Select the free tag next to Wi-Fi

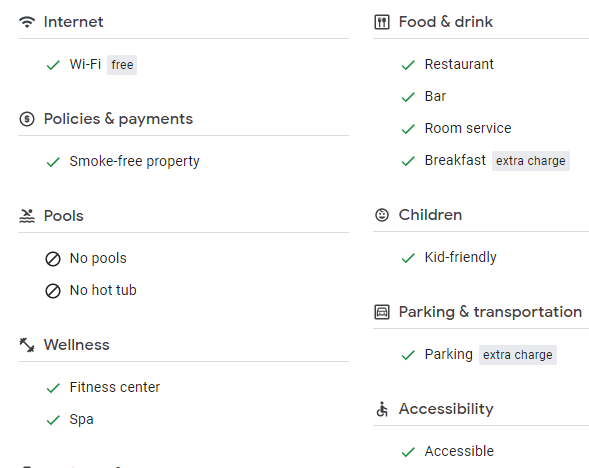122,65
